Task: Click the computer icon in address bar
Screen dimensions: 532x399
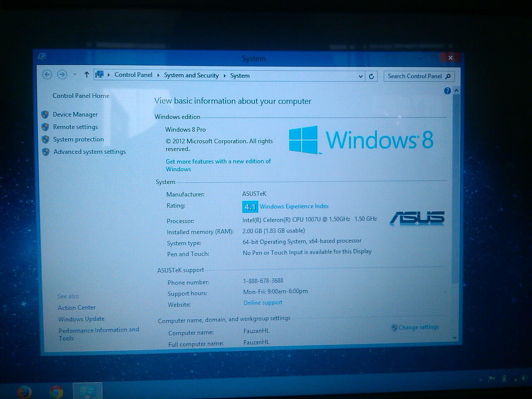Action: (99, 75)
